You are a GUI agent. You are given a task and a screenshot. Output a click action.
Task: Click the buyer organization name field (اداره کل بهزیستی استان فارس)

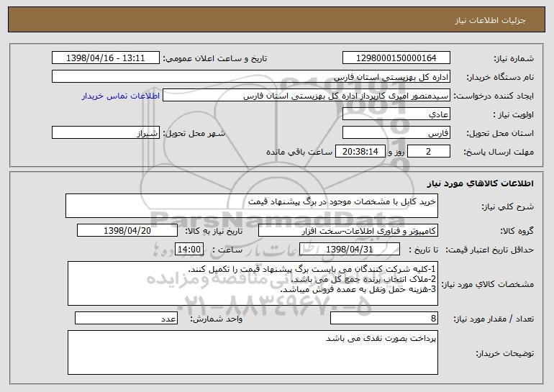tap(251, 76)
